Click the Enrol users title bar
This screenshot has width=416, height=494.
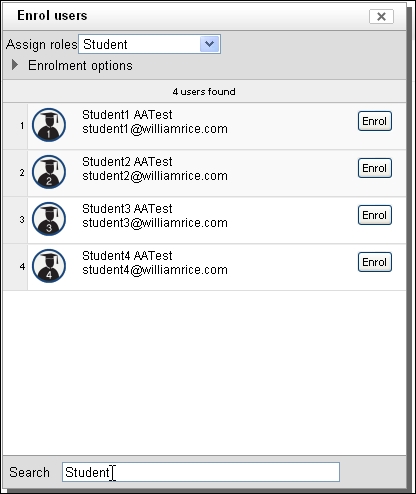tap(204, 16)
